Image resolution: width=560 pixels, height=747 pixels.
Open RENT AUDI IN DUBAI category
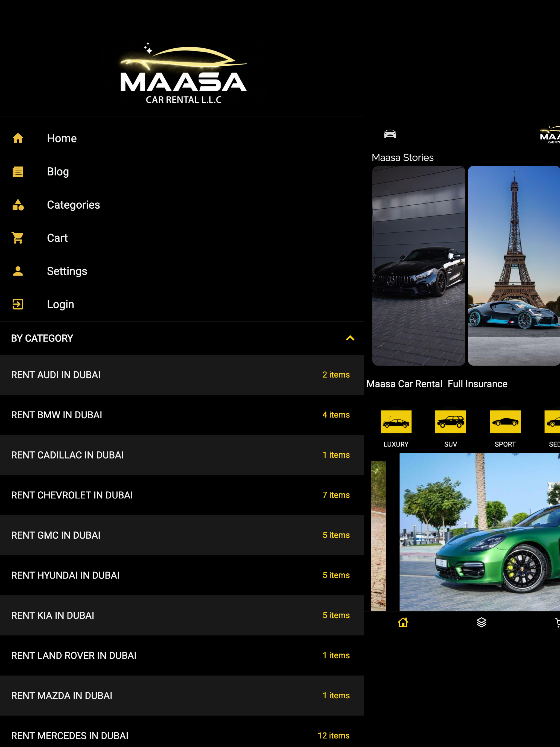click(x=182, y=375)
